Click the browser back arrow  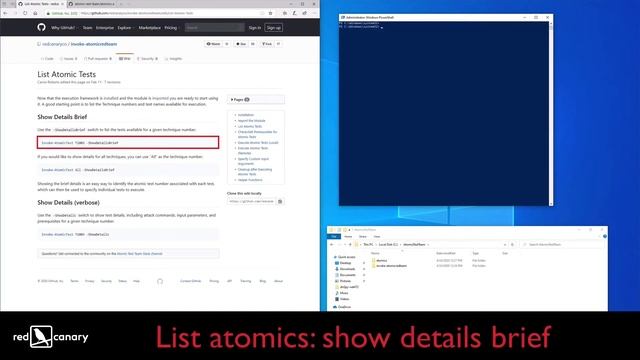coord(5,13)
